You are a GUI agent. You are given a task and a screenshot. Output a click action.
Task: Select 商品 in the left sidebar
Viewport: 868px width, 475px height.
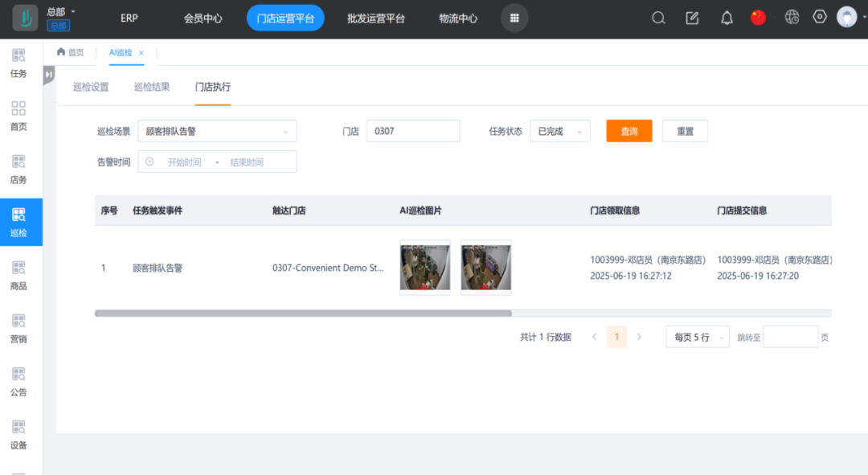(18, 275)
